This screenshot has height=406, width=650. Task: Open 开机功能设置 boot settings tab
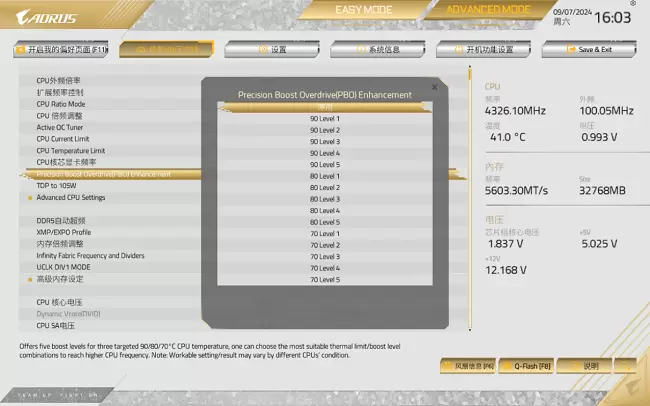[484, 49]
